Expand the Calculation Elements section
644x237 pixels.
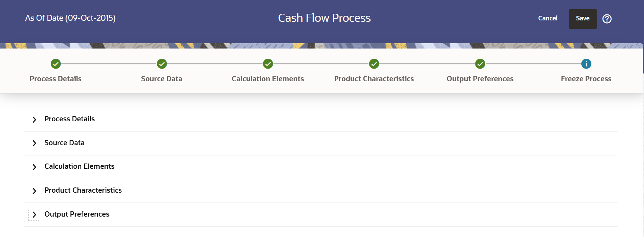(34, 167)
